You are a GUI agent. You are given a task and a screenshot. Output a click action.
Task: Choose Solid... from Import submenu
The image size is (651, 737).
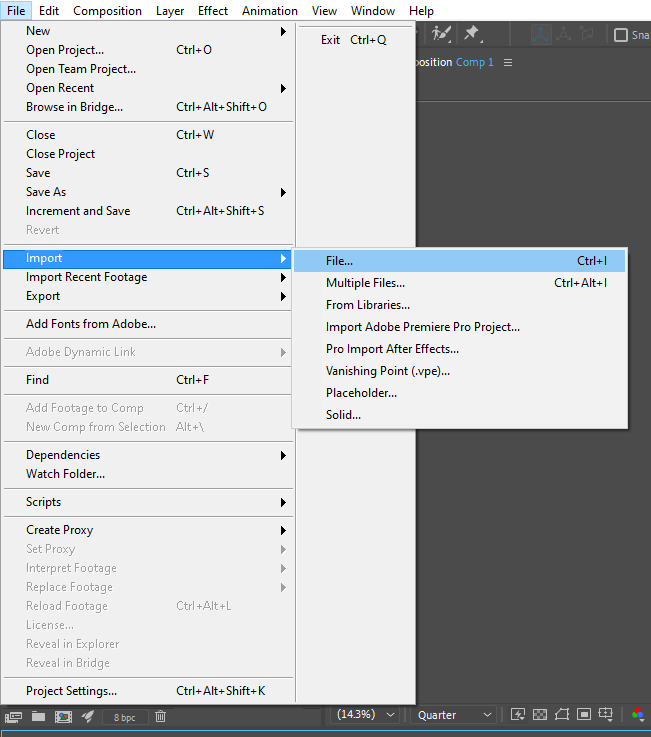click(x=459, y=415)
